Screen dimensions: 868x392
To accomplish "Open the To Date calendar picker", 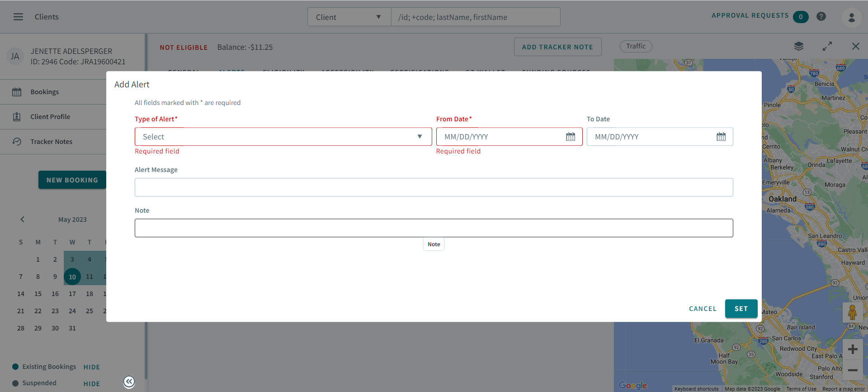I will pyautogui.click(x=721, y=137).
